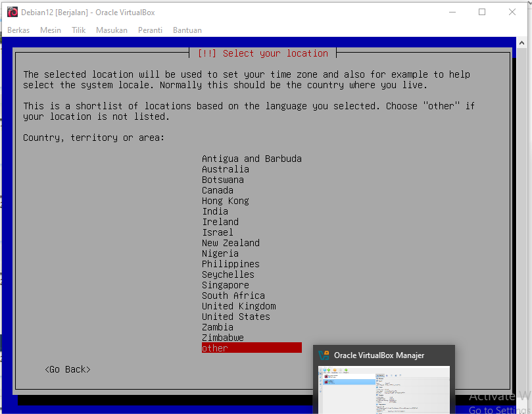Open the VirtualBox Manajer window thumbnail

tap(384, 390)
